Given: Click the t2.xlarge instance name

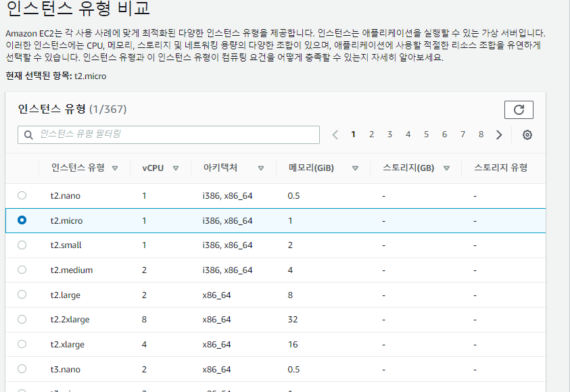Looking at the screenshot, I should coord(67,345).
